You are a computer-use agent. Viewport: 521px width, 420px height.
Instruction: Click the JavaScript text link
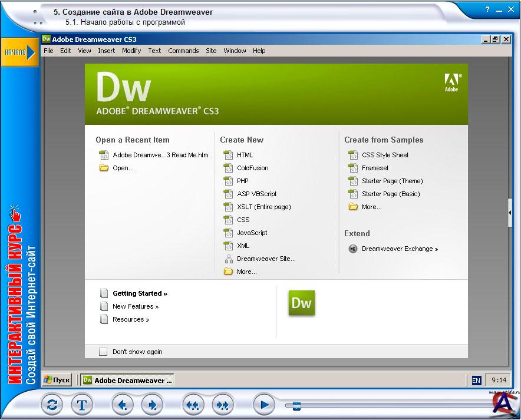252,233
